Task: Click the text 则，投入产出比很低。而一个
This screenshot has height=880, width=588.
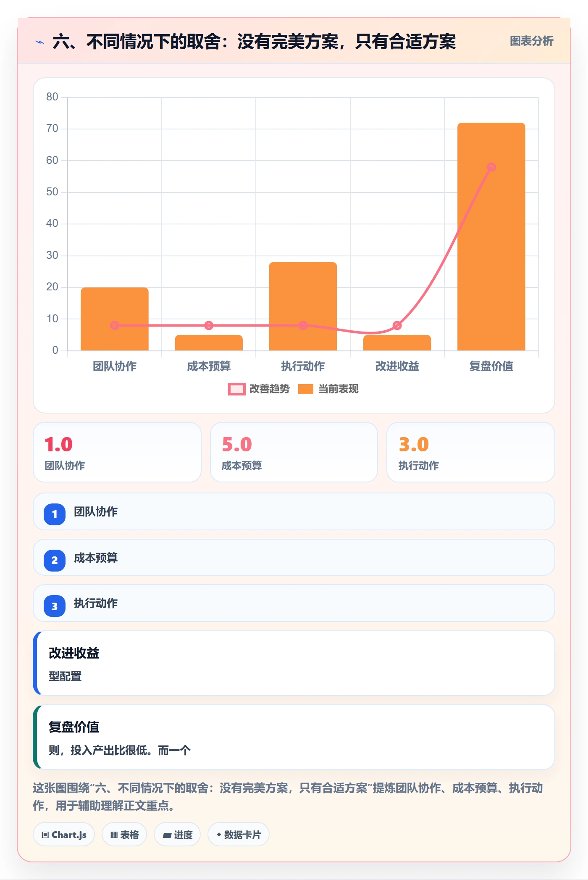Action: (120, 751)
